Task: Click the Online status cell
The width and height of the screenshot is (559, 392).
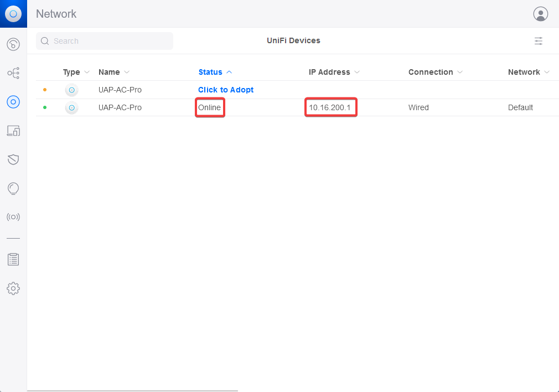Action: 210,107
